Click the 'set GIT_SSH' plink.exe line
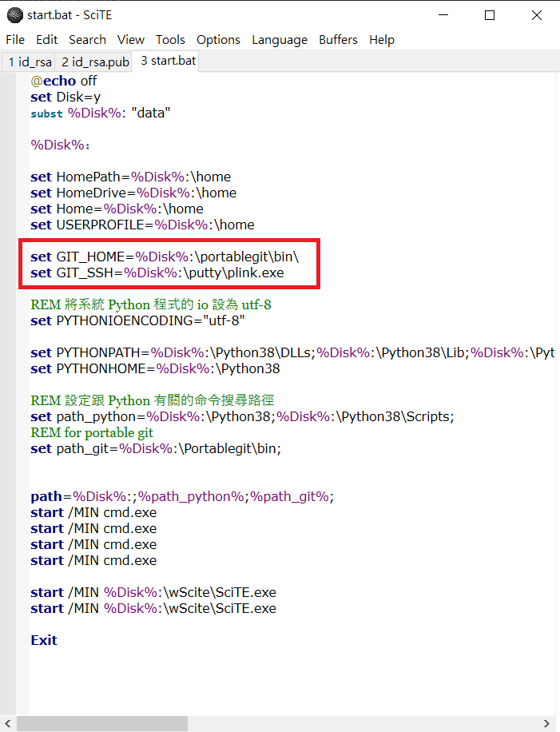 [x=157, y=273]
